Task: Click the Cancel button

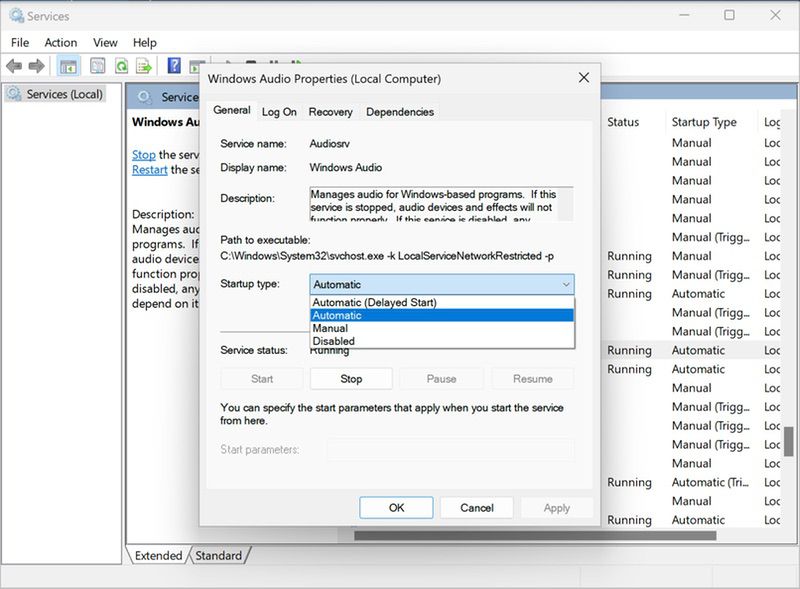Action: point(477,508)
